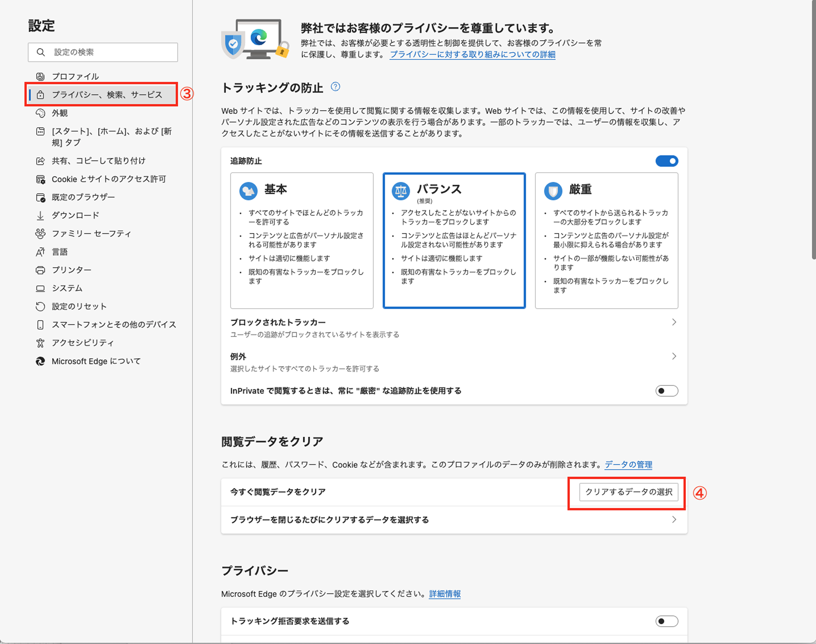Open the システム settings menu item
Viewport: 816px width, 644px height.
click(x=67, y=288)
